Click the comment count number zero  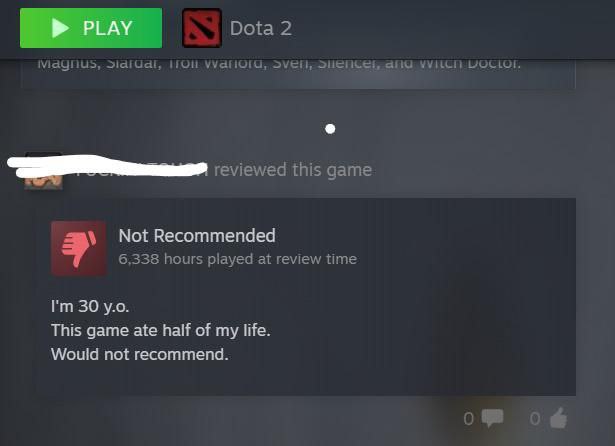[x=468, y=419]
